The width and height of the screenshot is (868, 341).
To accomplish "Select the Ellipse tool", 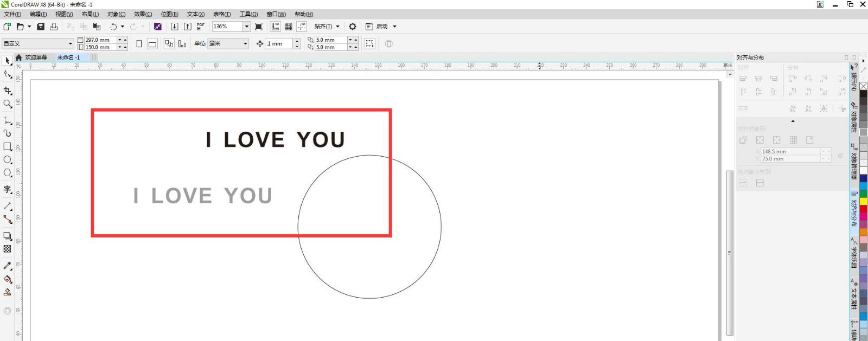I will pos(8,160).
